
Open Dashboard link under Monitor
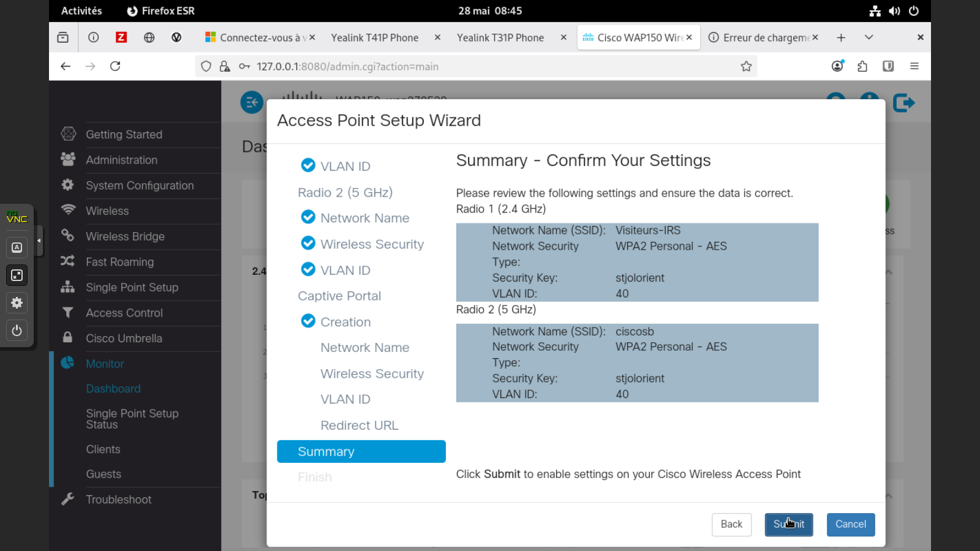click(113, 389)
